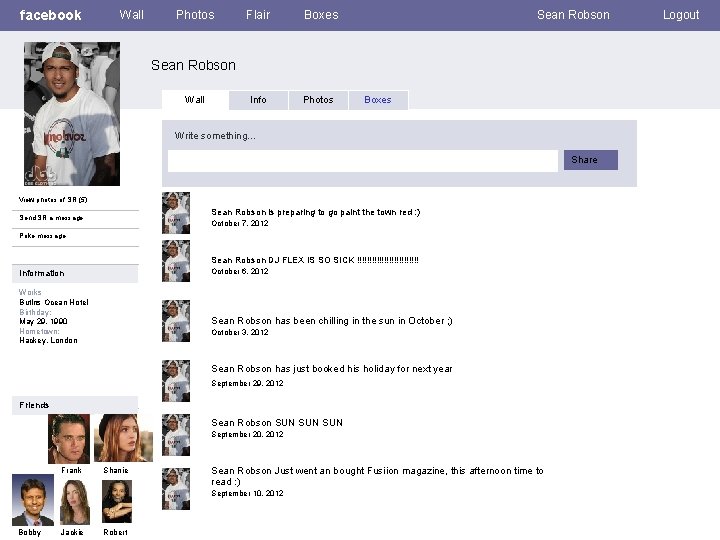Viewport: 720px width, 540px height.
Task: Open friend Jackie's photo
Action: (75, 502)
